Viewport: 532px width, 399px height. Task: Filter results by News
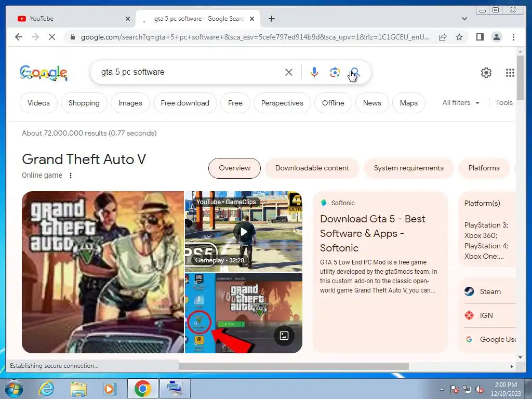point(372,103)
